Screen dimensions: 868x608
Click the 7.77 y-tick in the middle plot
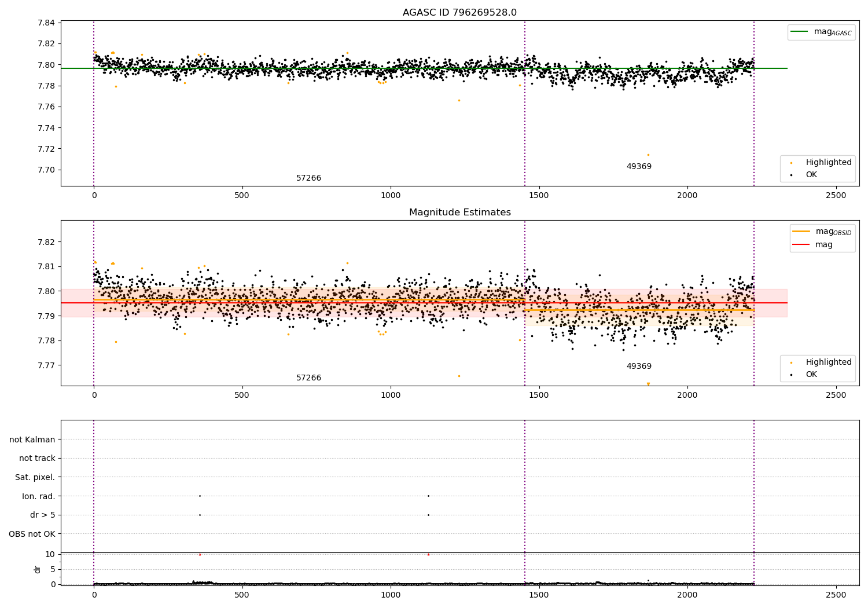click(46, 365)
